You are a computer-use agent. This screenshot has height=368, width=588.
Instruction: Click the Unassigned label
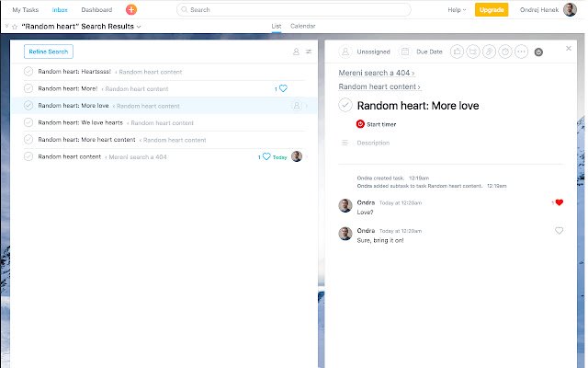[x=374, y=52]
